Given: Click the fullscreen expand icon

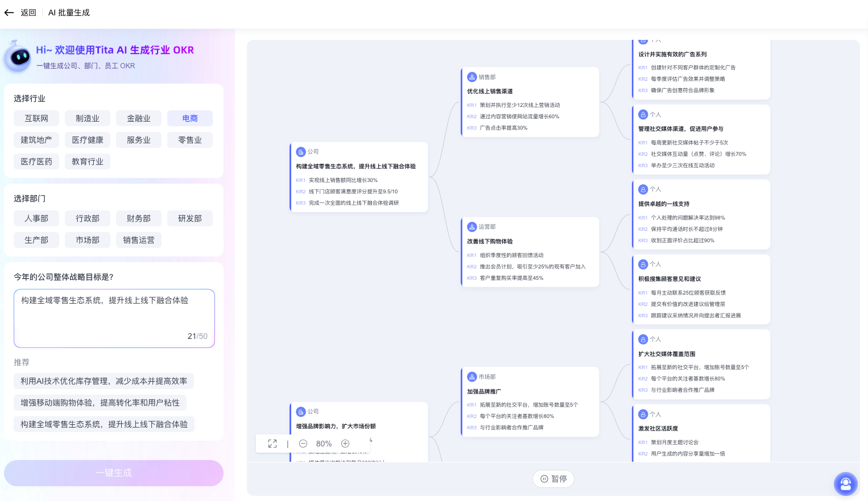Looking at the screenshot, I should click(x=272, y=444).
